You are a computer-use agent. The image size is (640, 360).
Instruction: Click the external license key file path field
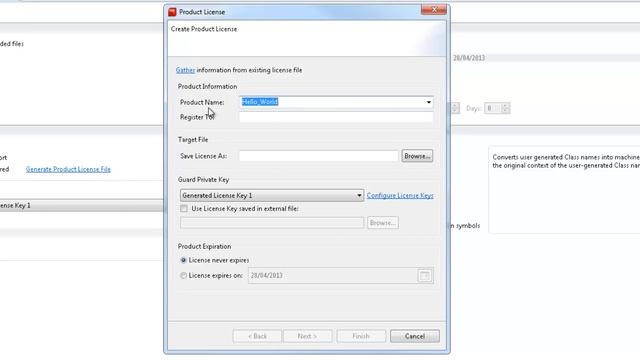272,223
